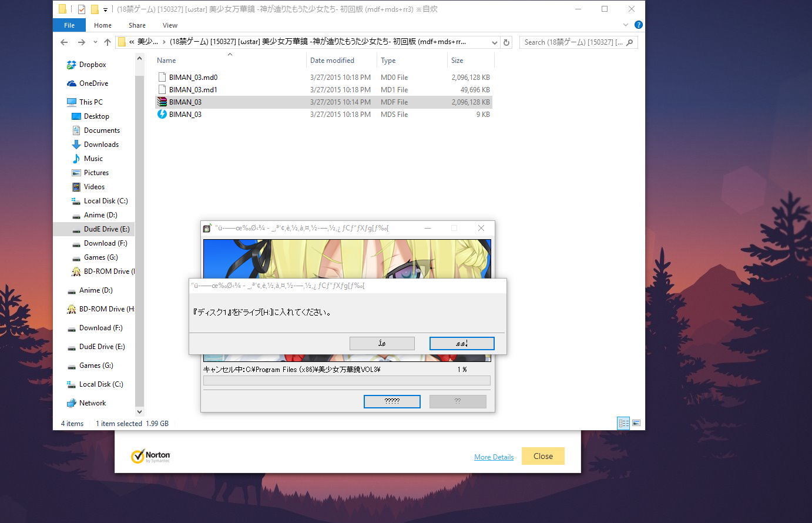Screen dimensions: 812x523
Task: Click Close on the Norton notification
Action: pos(543,456)
